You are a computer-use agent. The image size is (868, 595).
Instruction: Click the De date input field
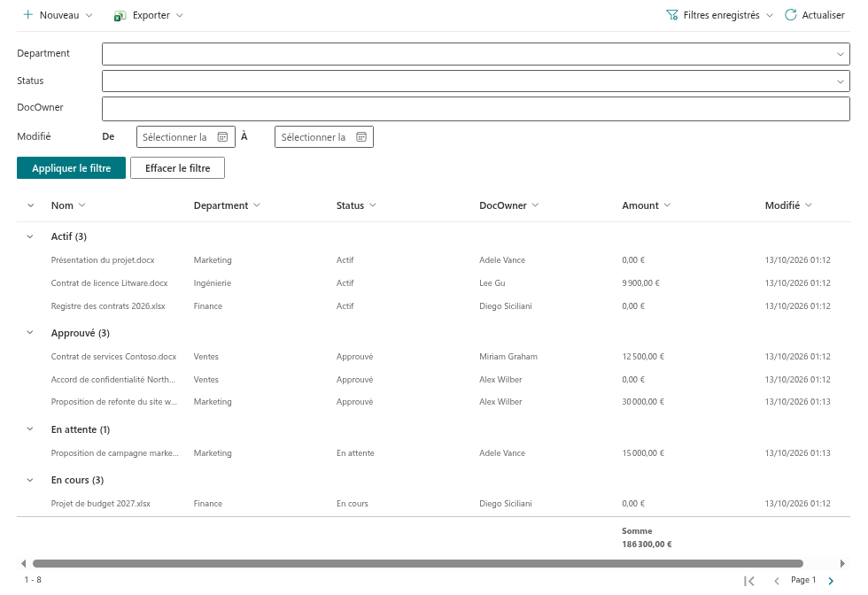click(186, 136)
